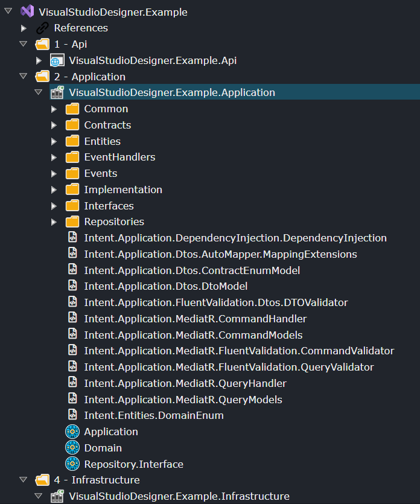Click the CommandValidator template file icon
The width and height of the screenshot is (420, 504).
[72, 349]
